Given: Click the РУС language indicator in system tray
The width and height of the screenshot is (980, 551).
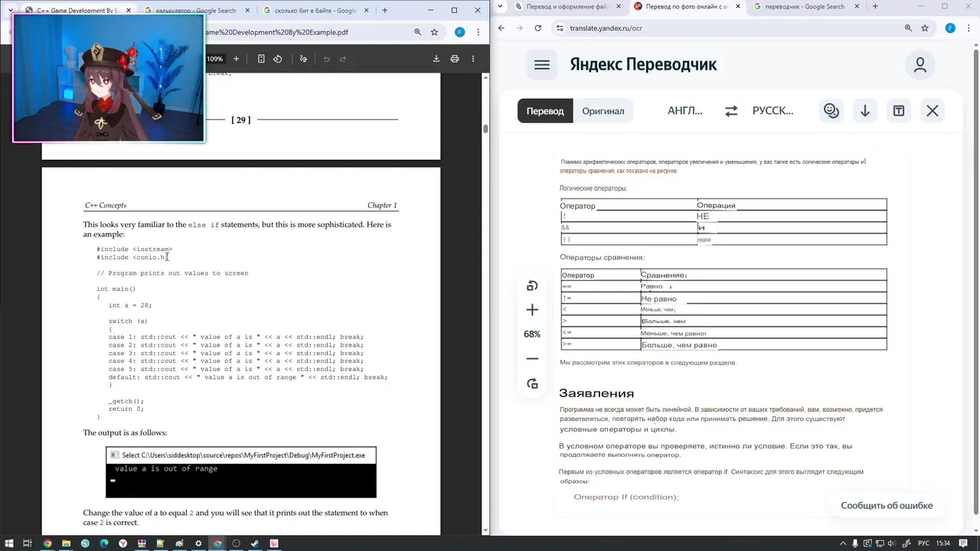Looking at the screenshot, I should pyautogui.click(x=924, y=543).
